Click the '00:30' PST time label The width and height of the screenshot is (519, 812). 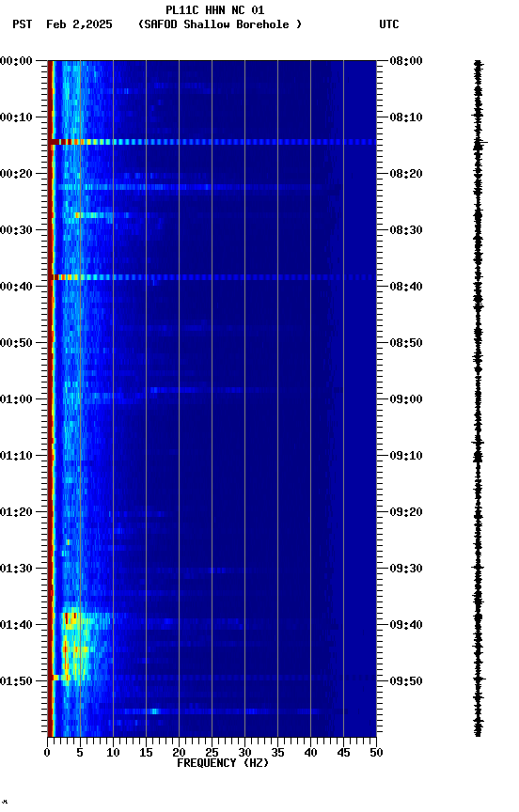click(x=16, y=230)
